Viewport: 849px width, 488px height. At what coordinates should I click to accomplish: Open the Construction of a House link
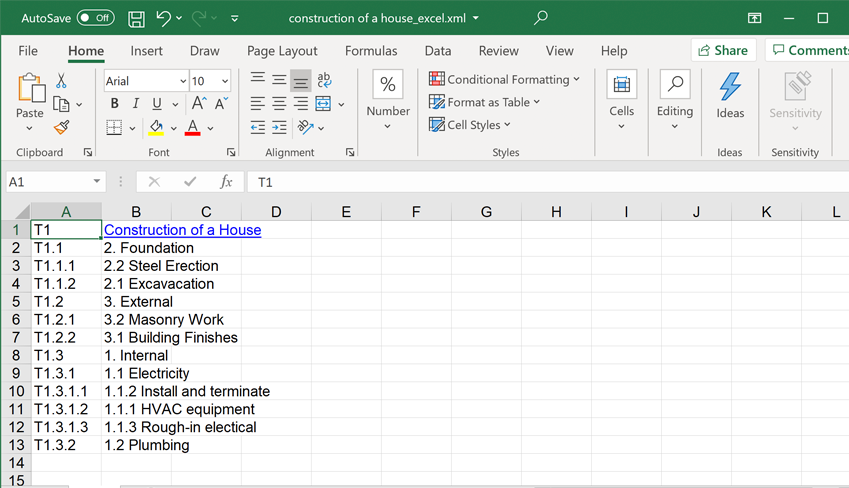(182, 230)
